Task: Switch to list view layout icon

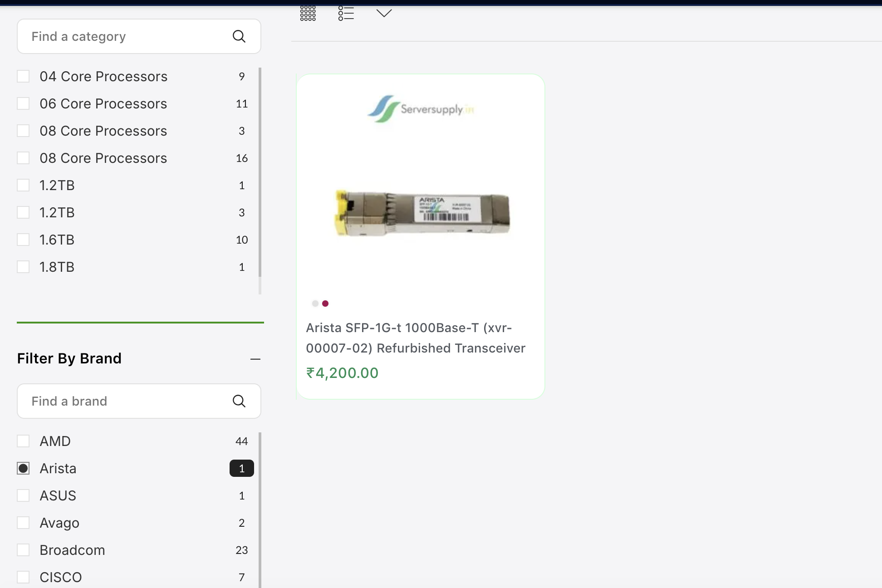Action: (x=346, y=13)
